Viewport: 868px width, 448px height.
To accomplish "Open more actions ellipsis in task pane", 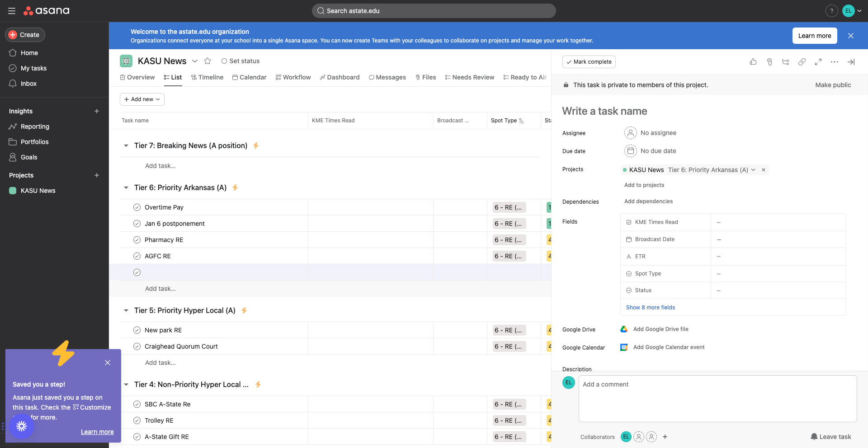I will pyautogui.click(x=835, y=62).
